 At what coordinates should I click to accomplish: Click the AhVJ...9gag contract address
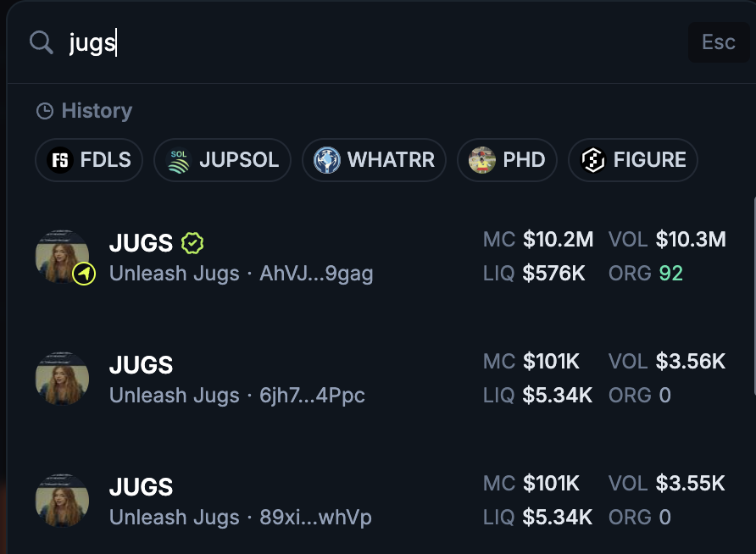[316, 274]
